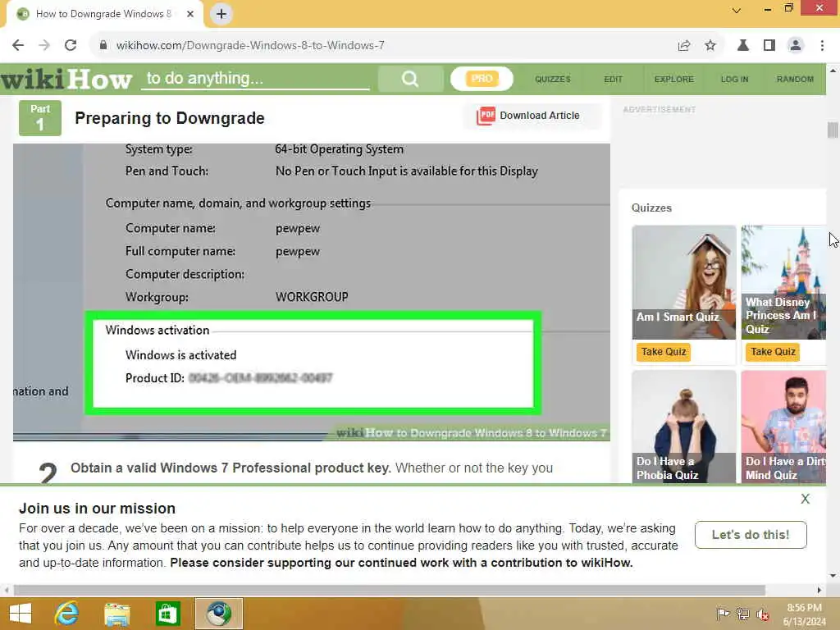Screen dimensions: 840x630
Task: Open Chrome's three-dot menu
Action: pos(822,46)
